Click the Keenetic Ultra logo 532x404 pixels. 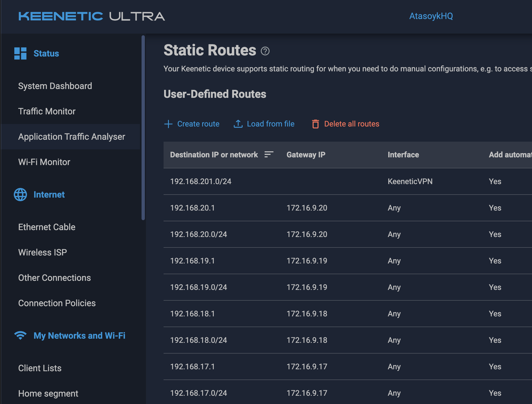click(92, 17)
